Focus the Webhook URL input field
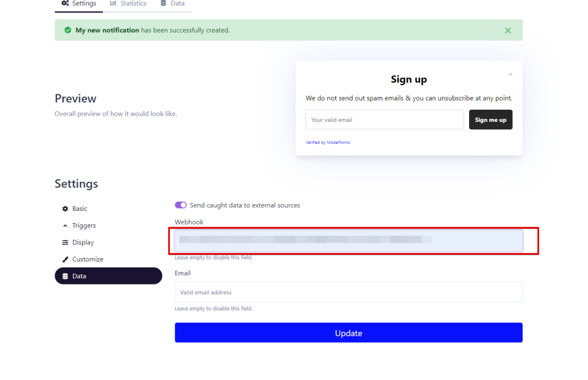The width and height of the screenshot is (588, 380). pos(349,240)
